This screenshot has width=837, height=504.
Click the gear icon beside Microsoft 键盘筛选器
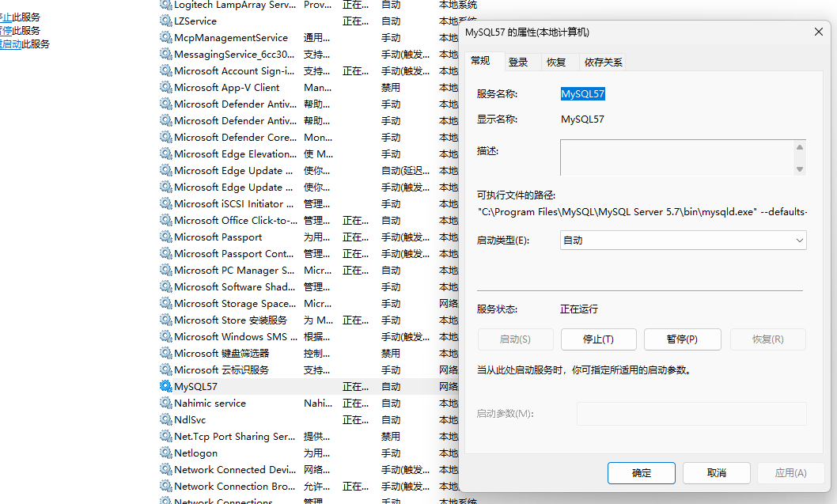[x=165, y=353]
